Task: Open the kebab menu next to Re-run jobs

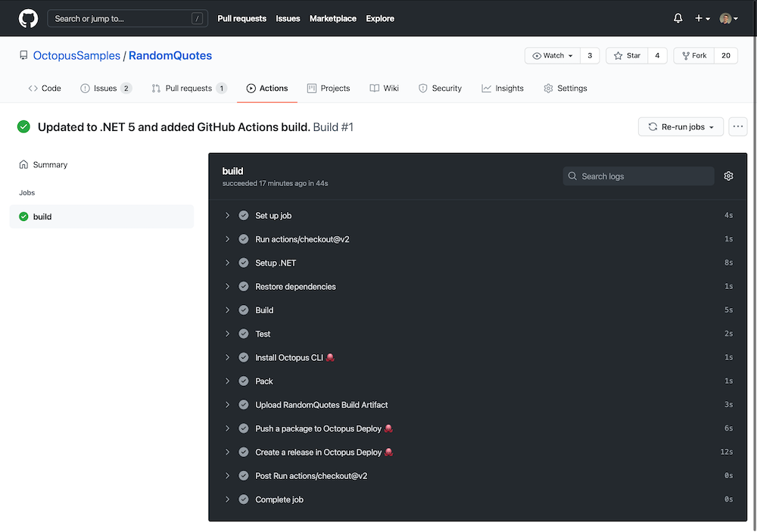Action: pos(738,126)
